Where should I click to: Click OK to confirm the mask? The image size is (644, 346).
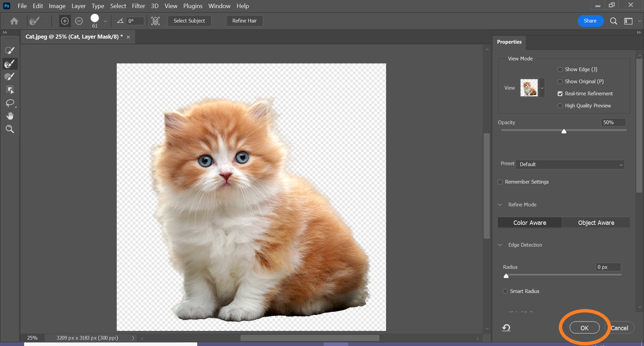point(585,328)
